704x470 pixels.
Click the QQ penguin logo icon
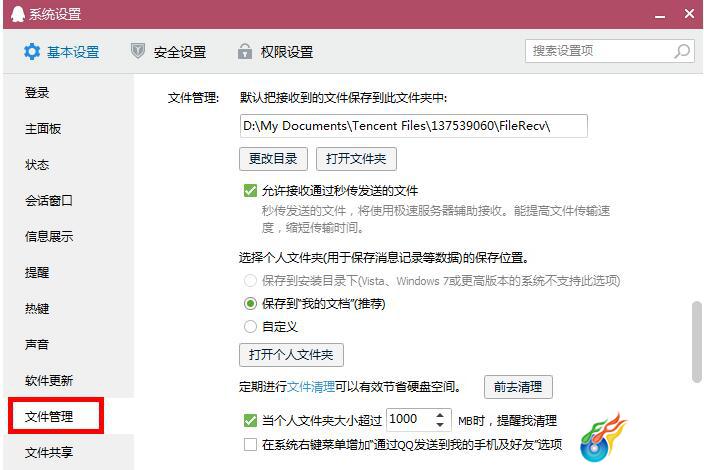pos(18,13)
